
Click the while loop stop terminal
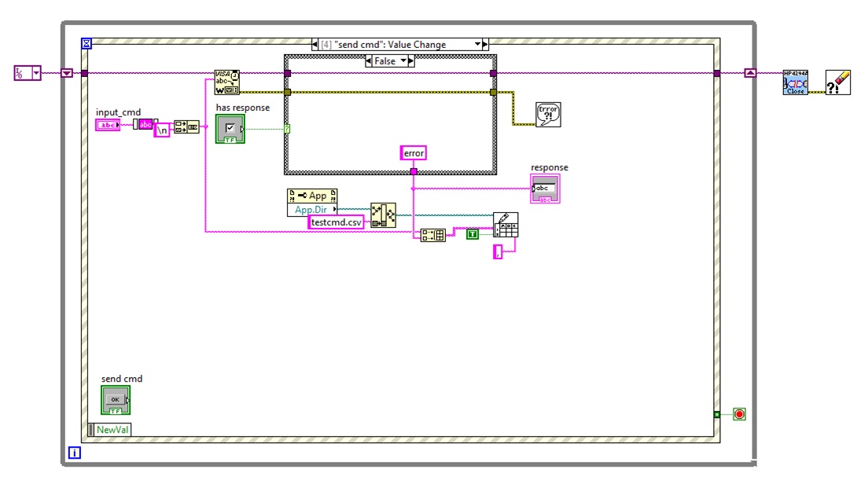pyautogui.click(x=739, y=414)
